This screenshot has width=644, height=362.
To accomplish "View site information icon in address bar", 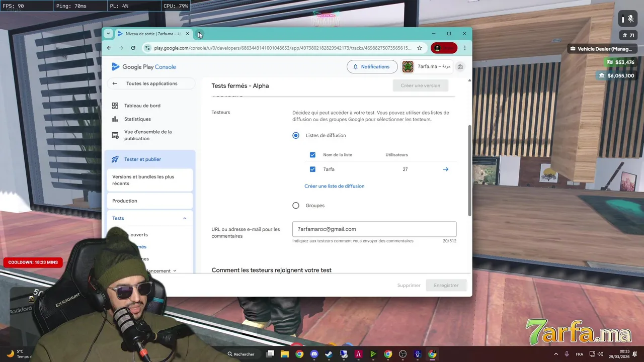I will 147,48.
